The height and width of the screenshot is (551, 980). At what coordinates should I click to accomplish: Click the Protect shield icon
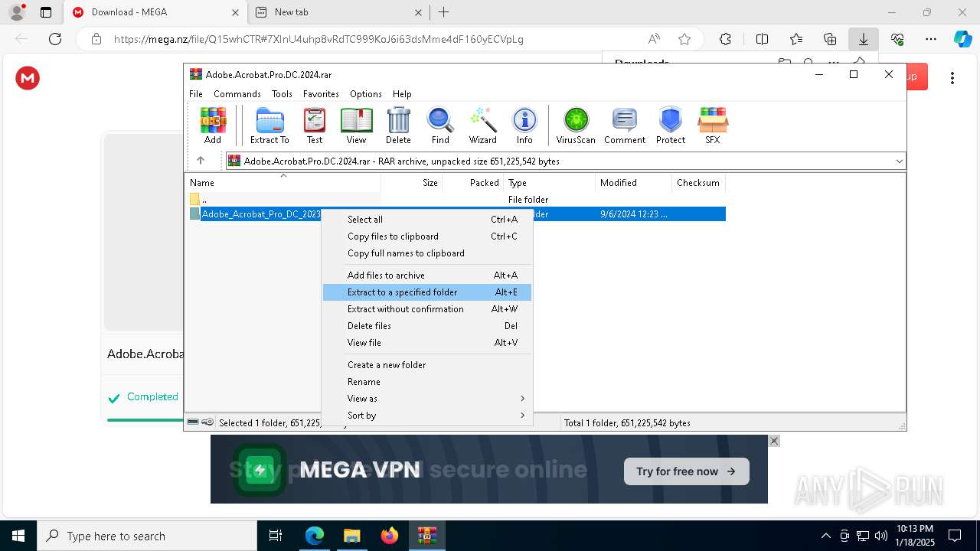click(671, 126)
